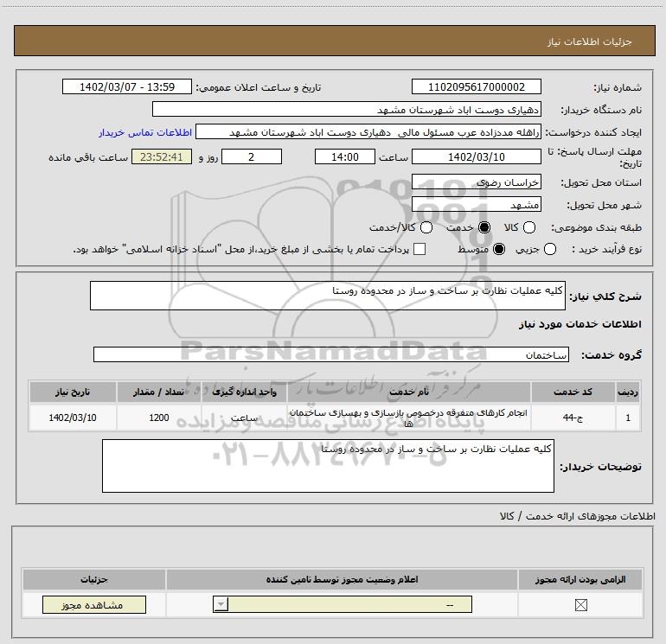Select the کالا radio button
Image resolution: width=666 pixels, height=644 pixels.
tap(528, 227)
